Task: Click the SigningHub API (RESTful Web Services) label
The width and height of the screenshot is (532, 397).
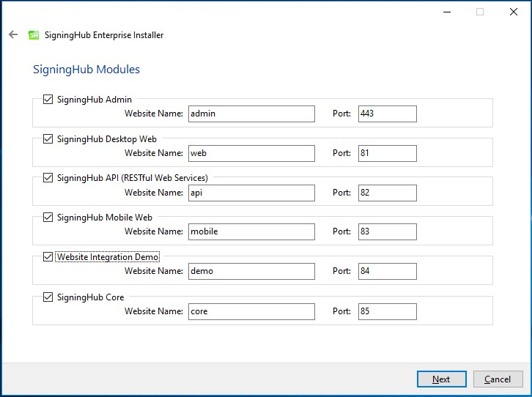Action: 133,178
